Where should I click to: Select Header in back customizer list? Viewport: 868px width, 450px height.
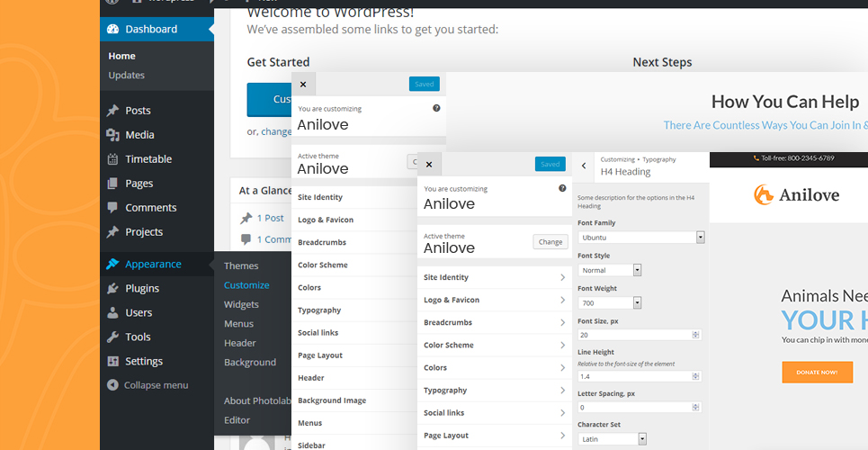354,378
